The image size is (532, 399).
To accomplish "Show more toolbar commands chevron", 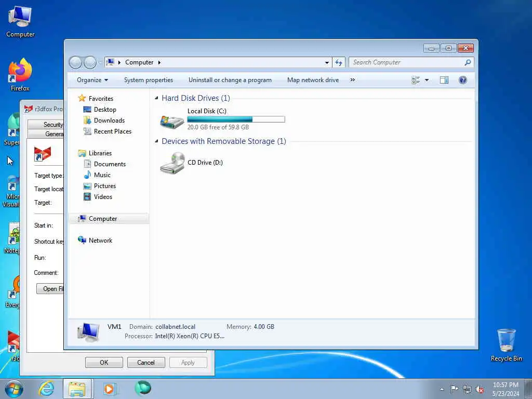I will 353,80.
